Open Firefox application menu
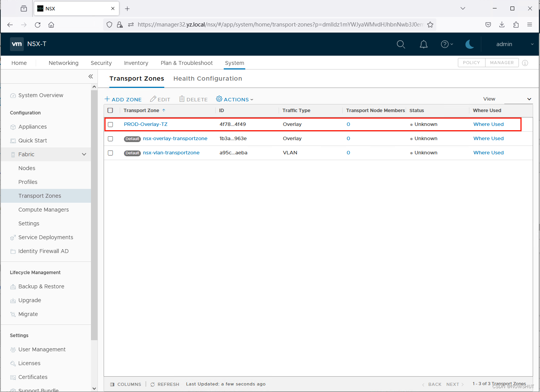 [530, 25]
